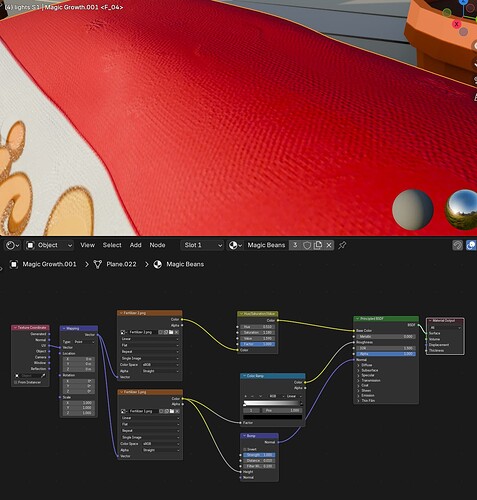Image resolution: width=477 pixels, height=500 pixels.
Task: Click the Magic Growth.001 object breadcrumb icon
Action: pos(14,264)
